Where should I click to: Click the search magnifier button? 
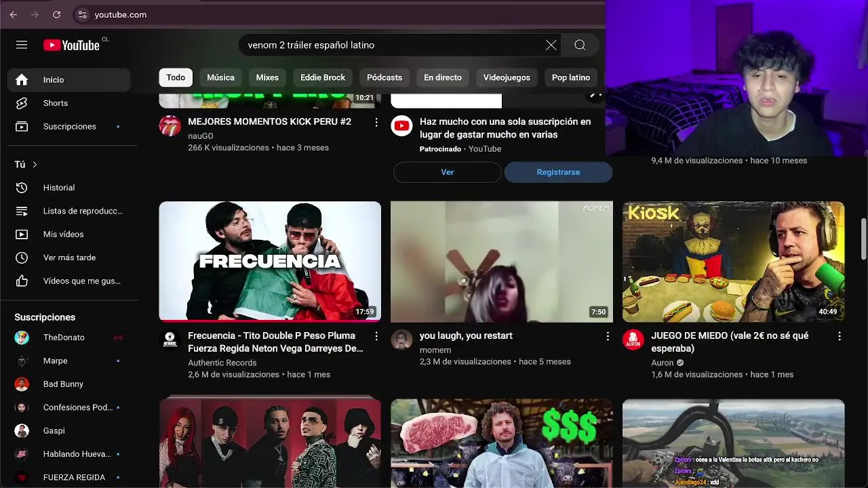(x=580, y=45)
